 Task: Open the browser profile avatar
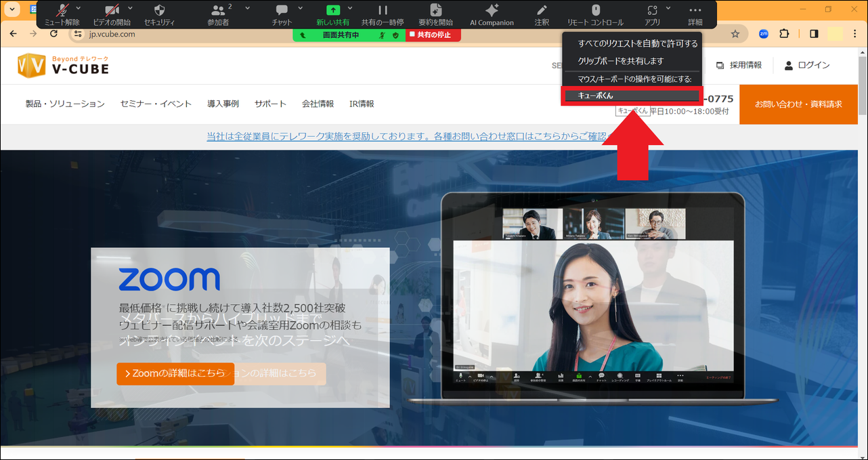tap(836, 34)
